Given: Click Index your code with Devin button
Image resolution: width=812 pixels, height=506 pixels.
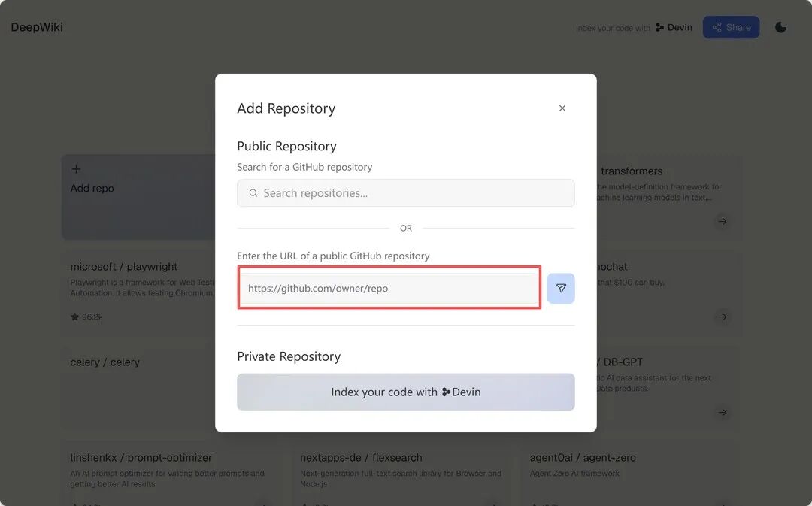Looking at the screenshot, I should (405, 392).
